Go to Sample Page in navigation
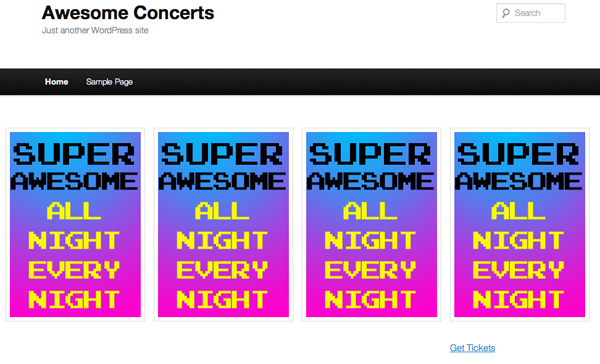 [109, 82]
